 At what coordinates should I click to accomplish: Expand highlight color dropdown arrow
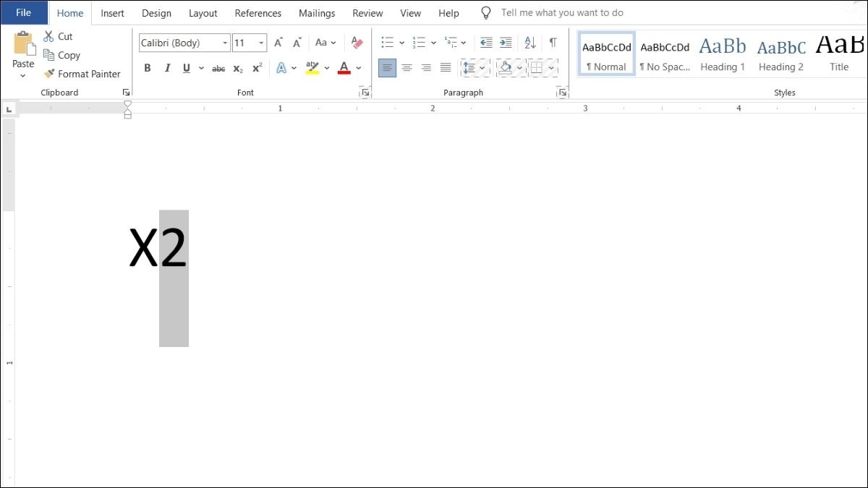(327, 69)
